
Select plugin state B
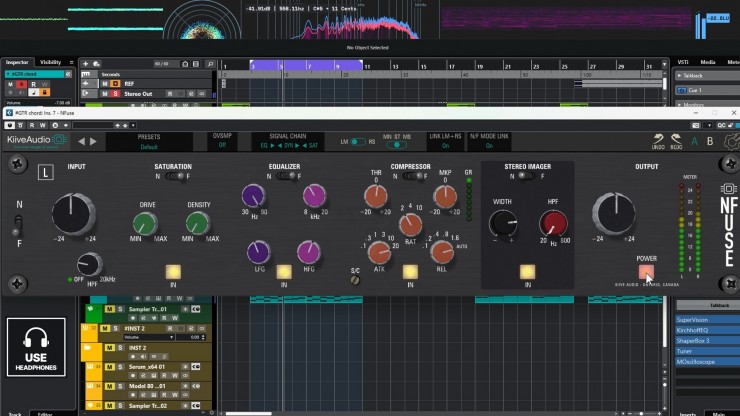point(710,140)
